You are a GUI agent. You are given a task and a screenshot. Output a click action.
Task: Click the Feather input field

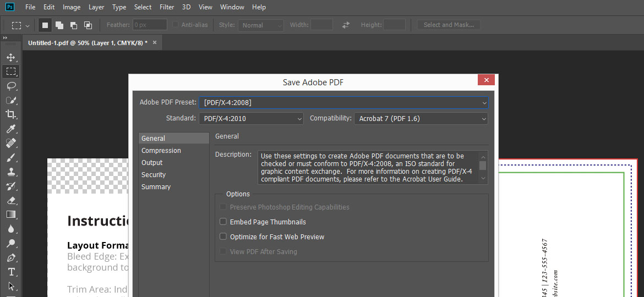click(x=150, y=25)
